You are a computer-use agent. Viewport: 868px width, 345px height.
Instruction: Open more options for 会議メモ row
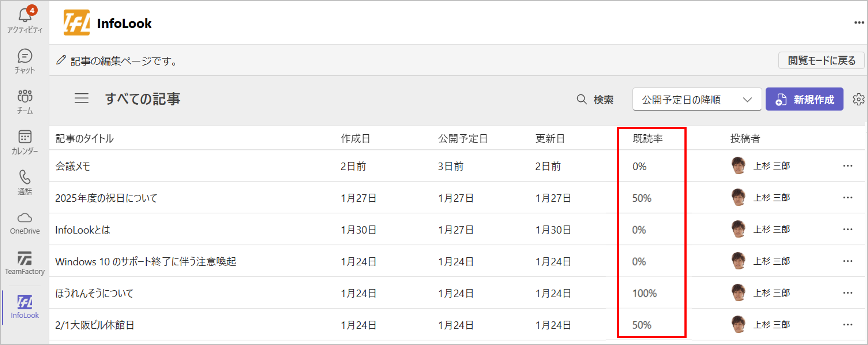coord(847,166)
